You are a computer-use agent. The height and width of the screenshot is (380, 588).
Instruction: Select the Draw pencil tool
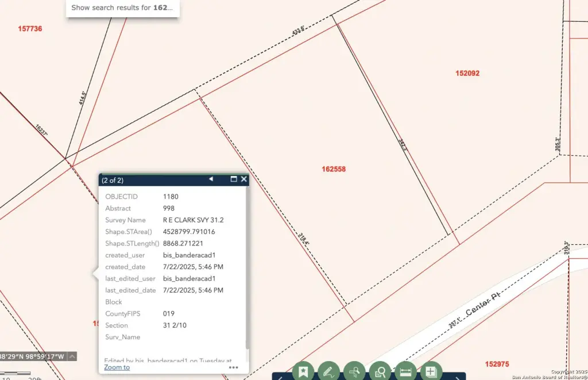328,371
